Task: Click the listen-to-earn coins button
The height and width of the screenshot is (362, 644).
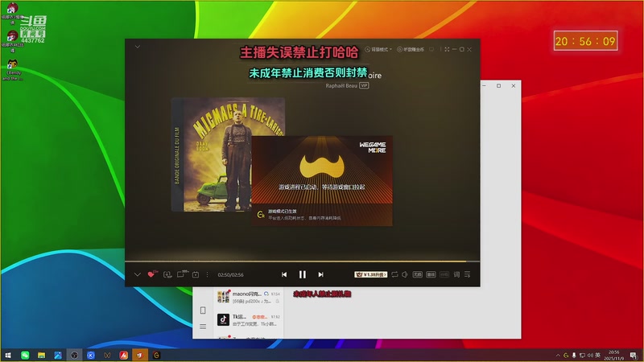Action: click(411, 49)
